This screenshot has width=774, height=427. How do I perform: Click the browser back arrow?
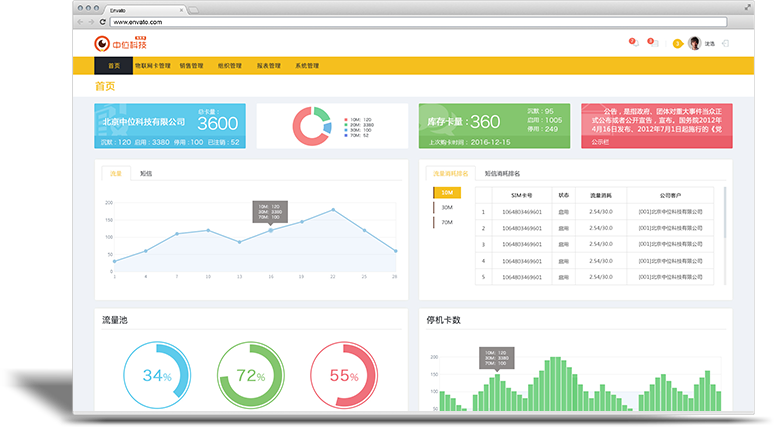coord(80,21)
